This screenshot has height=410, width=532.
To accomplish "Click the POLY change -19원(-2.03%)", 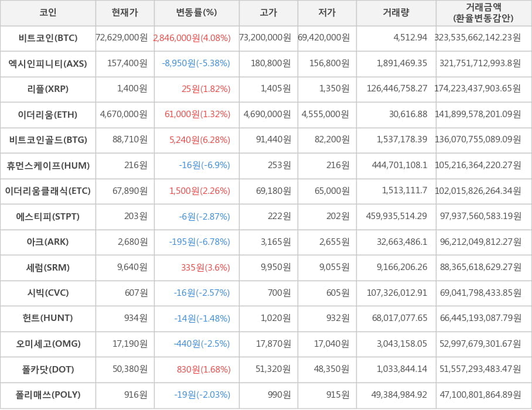I will (x=202, y=395).
